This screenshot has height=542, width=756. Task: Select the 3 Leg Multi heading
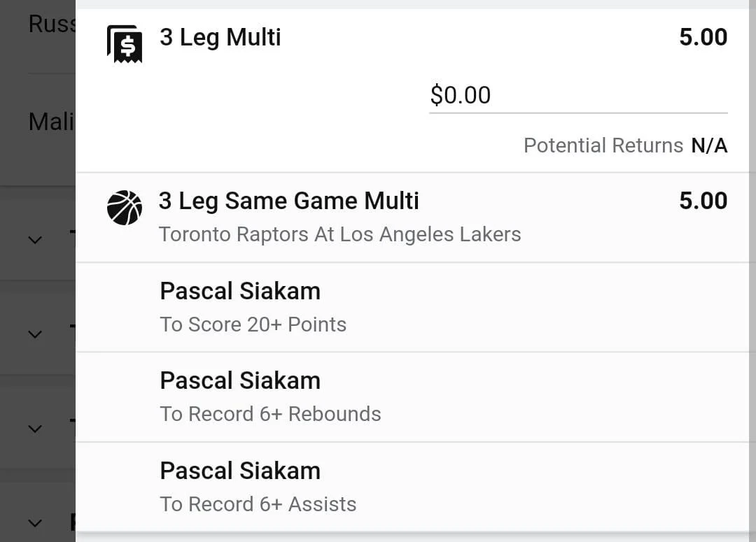[x=220, y=37]
